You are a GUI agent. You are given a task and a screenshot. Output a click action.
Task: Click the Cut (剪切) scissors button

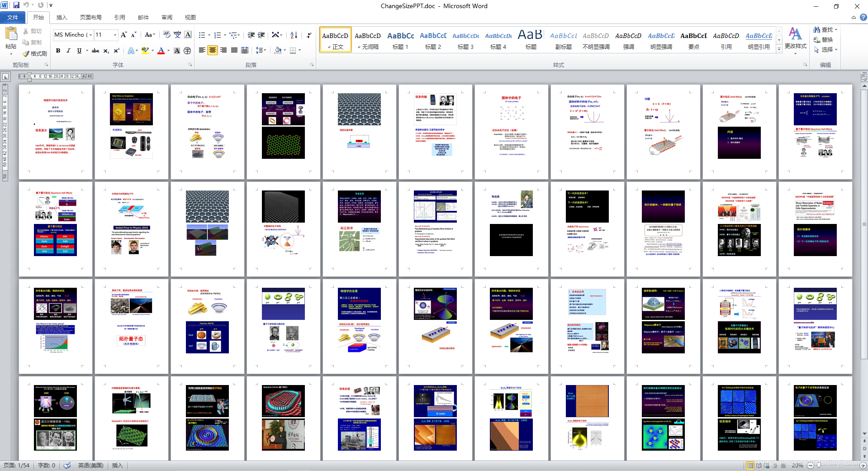32,31
